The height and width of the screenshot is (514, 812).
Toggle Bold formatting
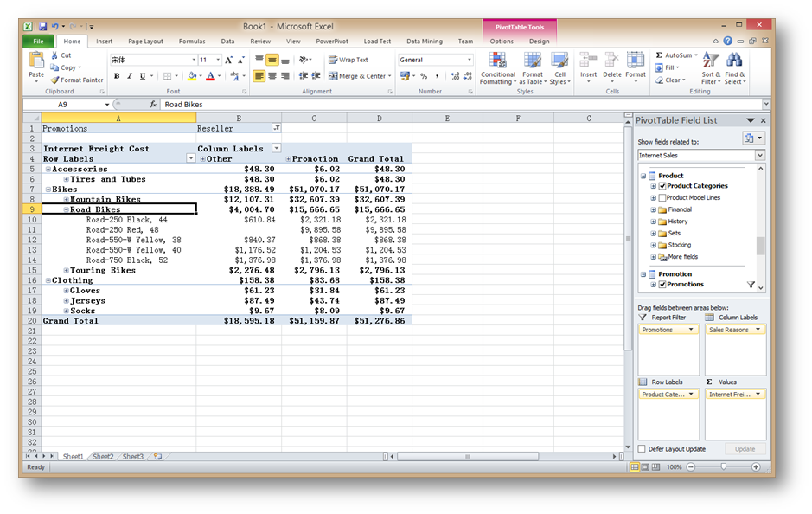pos(117,76)
